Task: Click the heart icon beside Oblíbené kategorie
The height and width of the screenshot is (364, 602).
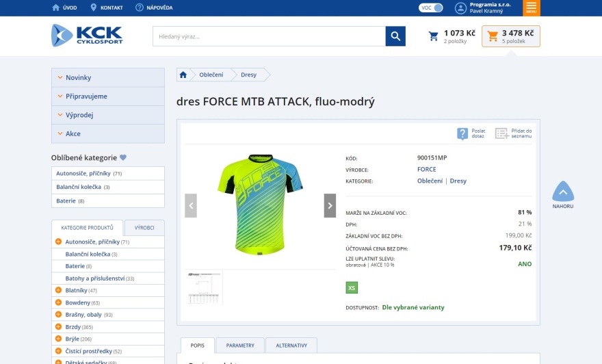Action: tap(123, 157)
